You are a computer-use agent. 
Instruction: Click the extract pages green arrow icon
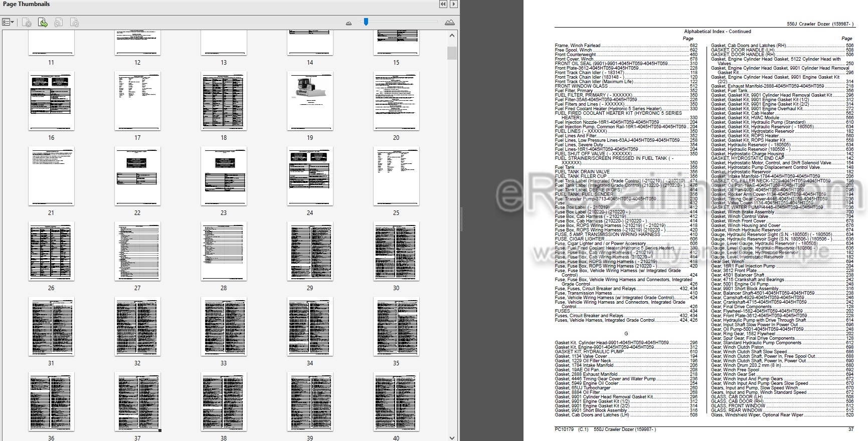[43, 23]
